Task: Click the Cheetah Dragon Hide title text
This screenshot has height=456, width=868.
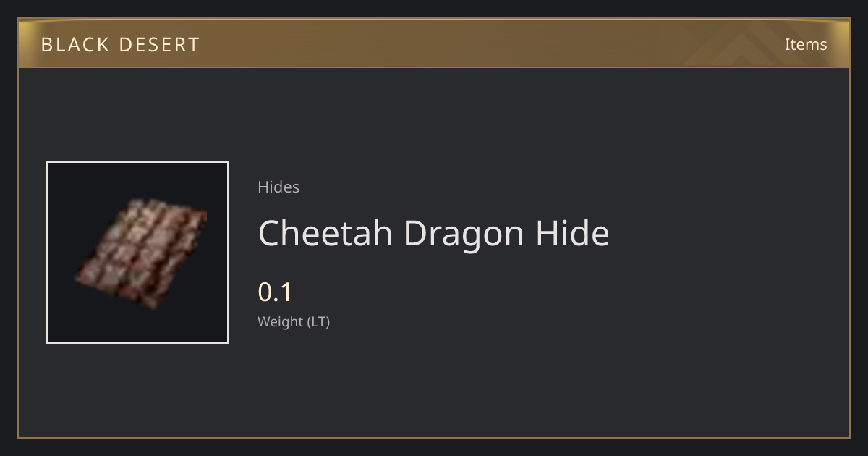Action: coord(433,233)
